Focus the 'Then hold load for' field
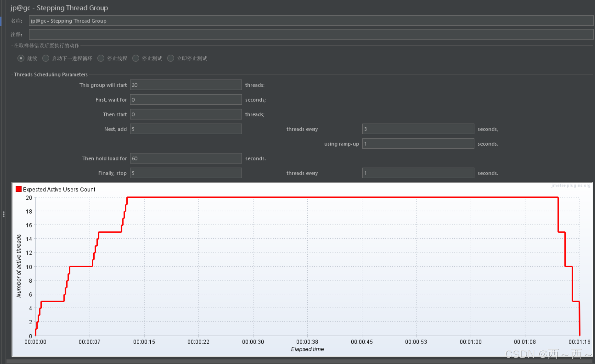Viewport: 595px width, 364px height. pyautogui.click(x=186, y=158)
